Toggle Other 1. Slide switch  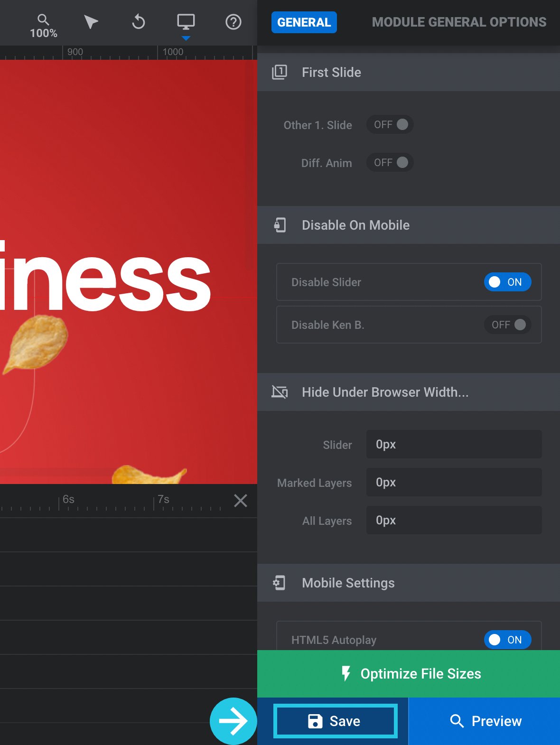tap(390, 125)
